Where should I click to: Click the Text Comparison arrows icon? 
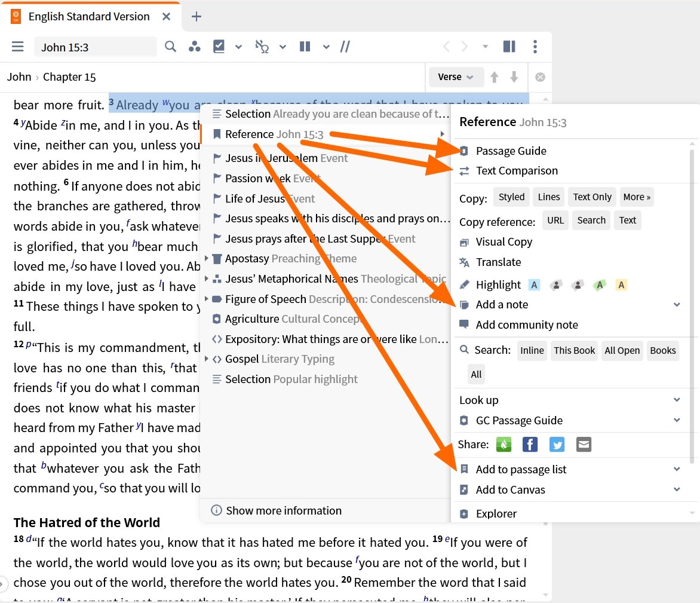(x=464, y=171)
